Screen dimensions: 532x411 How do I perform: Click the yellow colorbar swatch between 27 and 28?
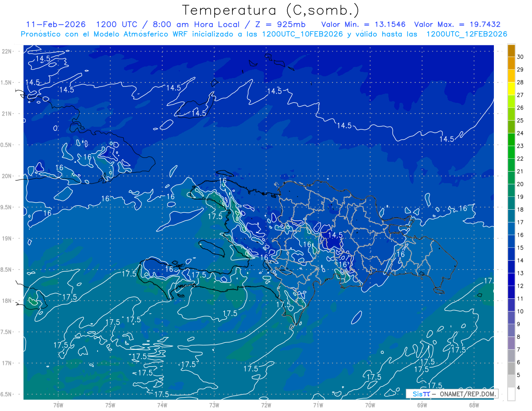tap(511, 89)
